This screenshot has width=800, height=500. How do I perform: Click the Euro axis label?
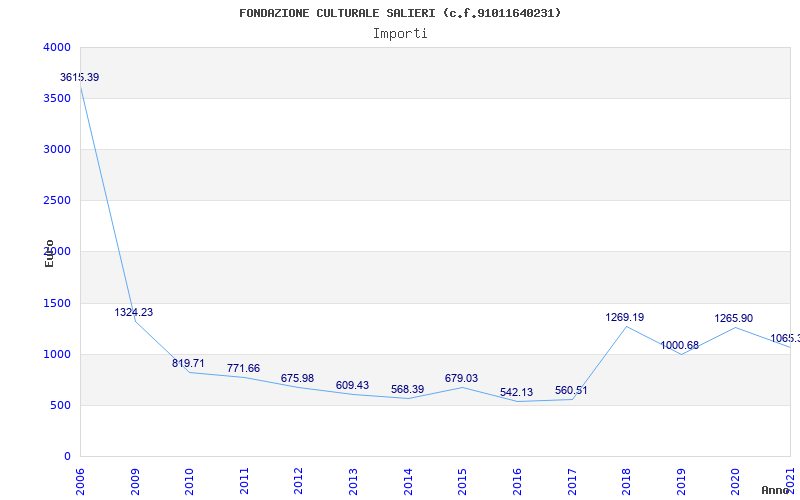49,253
